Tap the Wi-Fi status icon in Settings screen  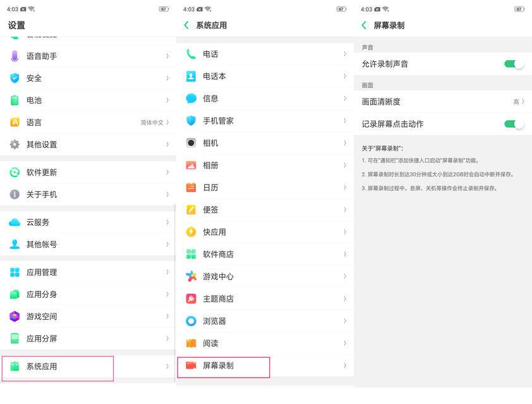[32, 9]
